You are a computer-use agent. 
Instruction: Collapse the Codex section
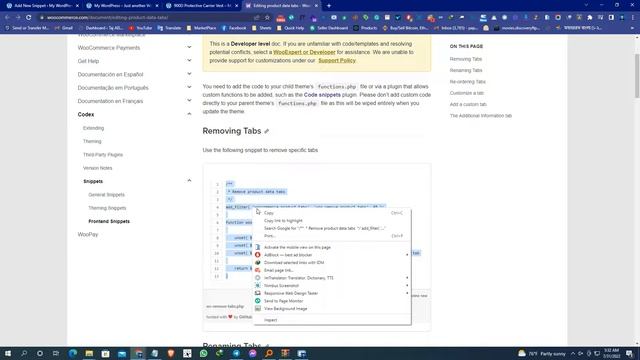(189, 114)
